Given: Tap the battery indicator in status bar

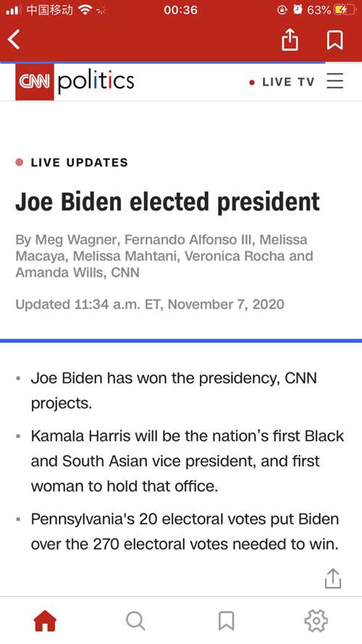Looking at the screenshot, I should point(345,10).
